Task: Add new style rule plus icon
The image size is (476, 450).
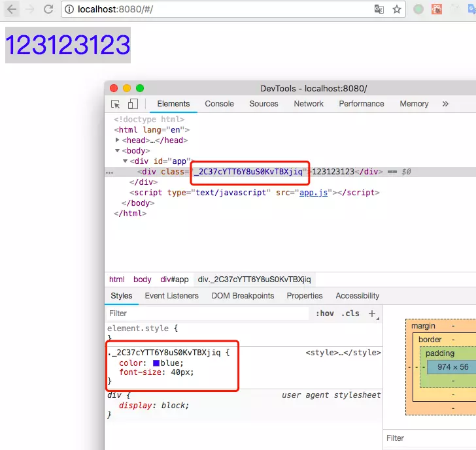Action: [x=372, y=313]
